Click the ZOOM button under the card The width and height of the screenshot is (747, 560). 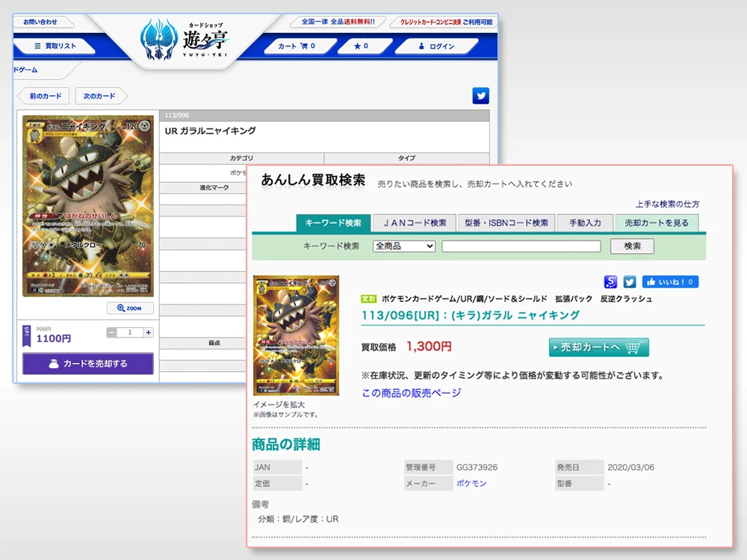point(130,308)
